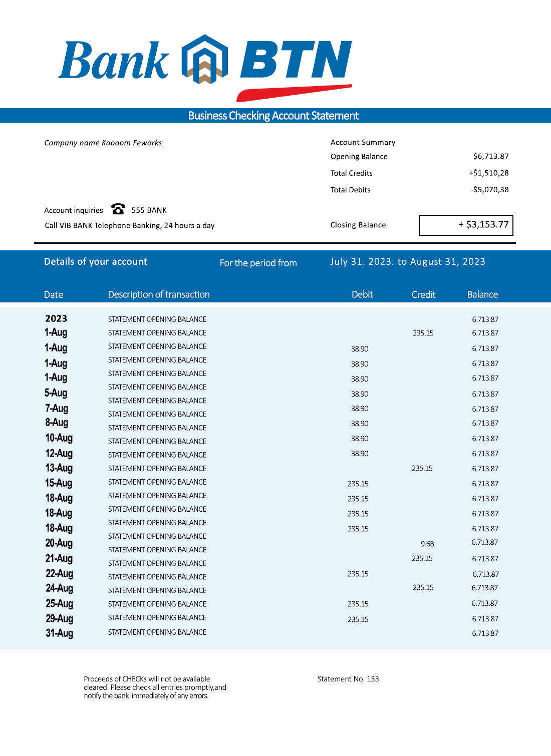
Task: Select the Balance column header
Action: tap(482, 294)
